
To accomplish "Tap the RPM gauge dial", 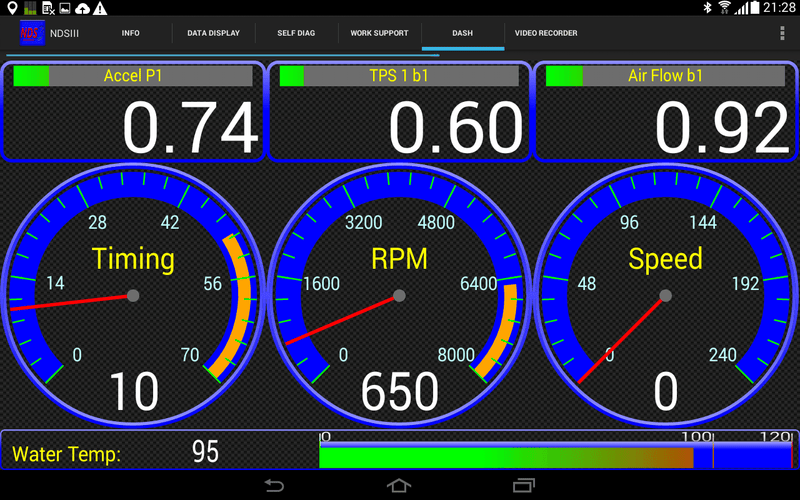I will pyautogui.click(x=400, y=295).
